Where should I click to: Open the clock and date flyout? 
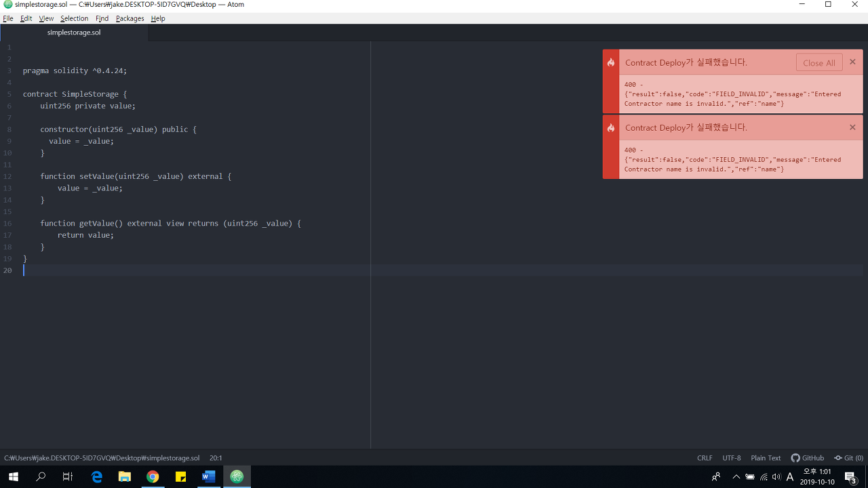(816, 476)
